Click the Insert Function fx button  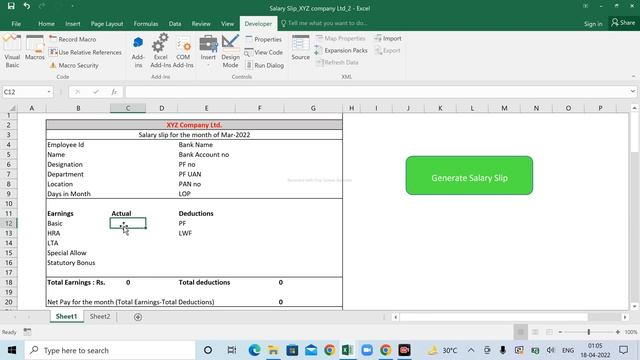click(114, 92)
